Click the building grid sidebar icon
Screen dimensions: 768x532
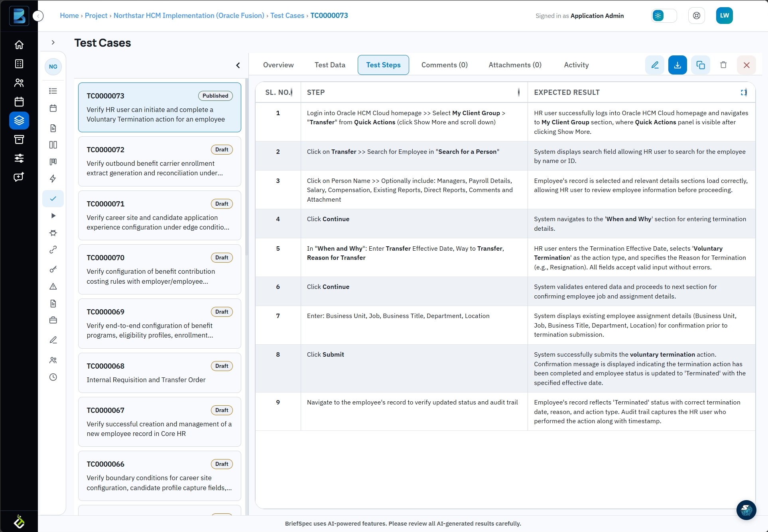[19, 64]
